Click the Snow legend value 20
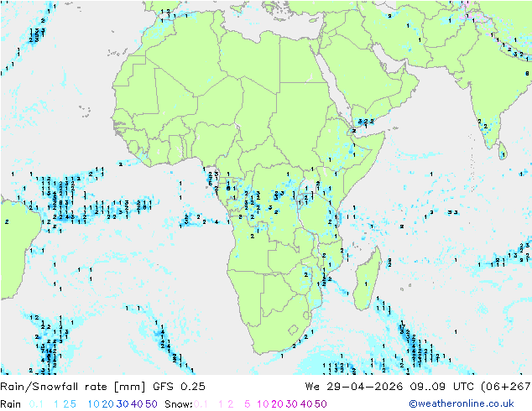This screenshot has height=411, width=532. pos(277,404)
